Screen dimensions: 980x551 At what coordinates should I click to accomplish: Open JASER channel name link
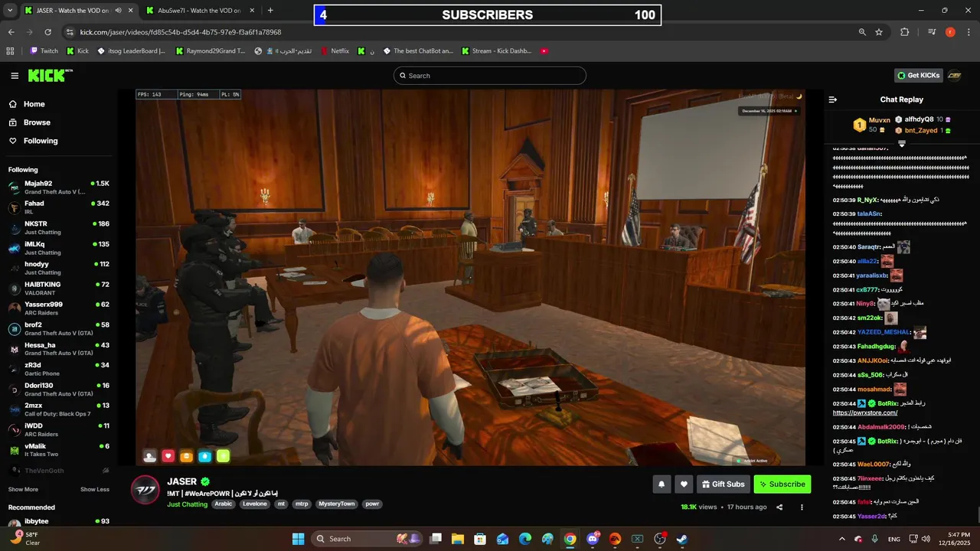click(182, 481)
